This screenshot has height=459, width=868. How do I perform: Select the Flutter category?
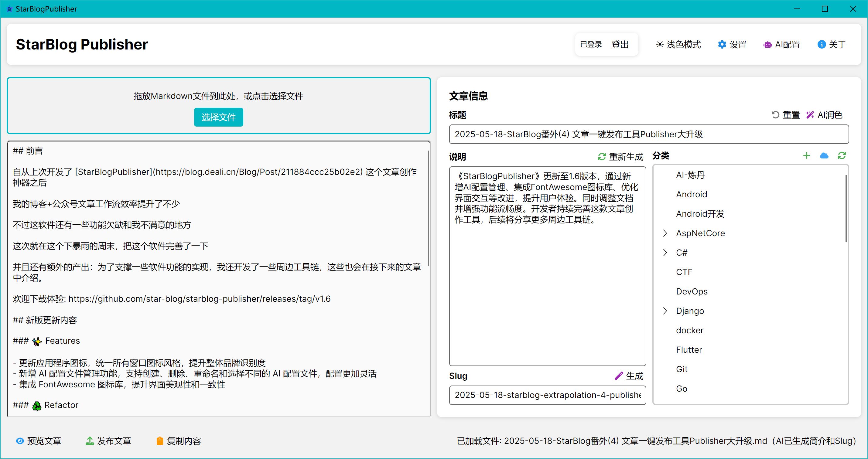[x=689, y=349]
